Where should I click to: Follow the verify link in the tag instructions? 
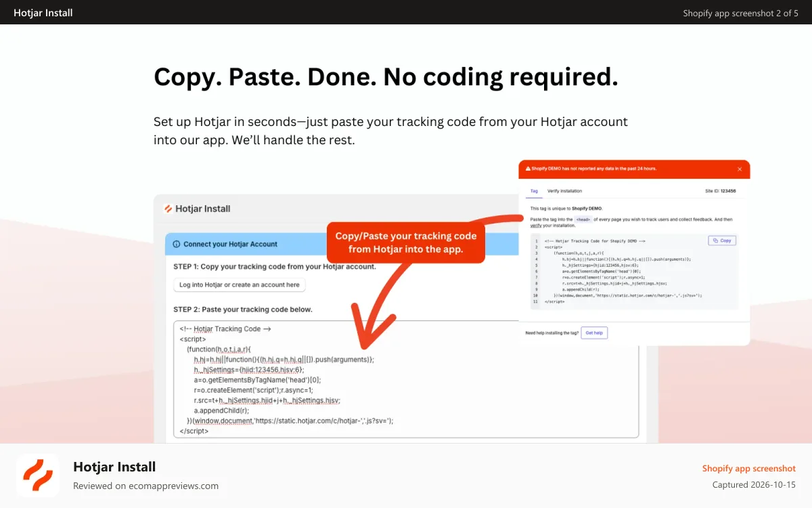pos(537,226)
